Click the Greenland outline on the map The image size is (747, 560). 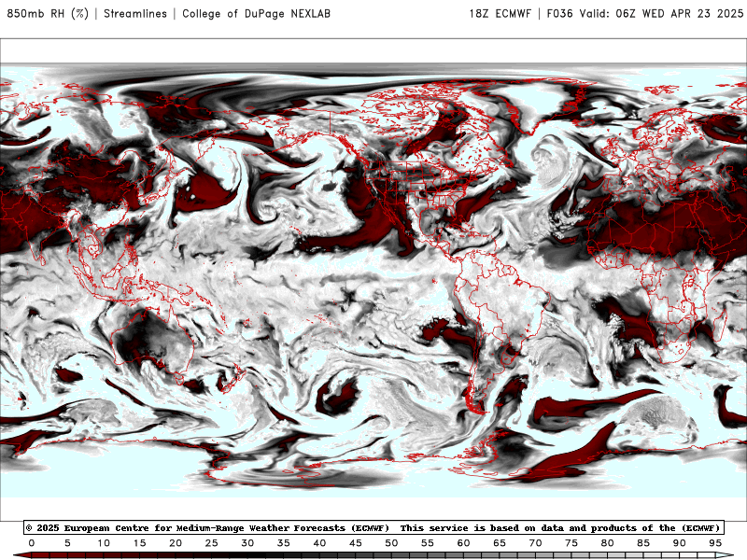click(x=543, y=105)
